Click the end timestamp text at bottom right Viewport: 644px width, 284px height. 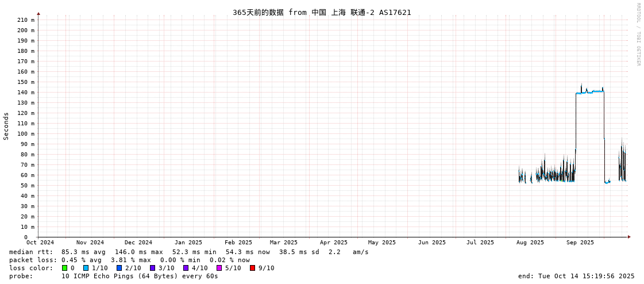(x=576, y=276)
